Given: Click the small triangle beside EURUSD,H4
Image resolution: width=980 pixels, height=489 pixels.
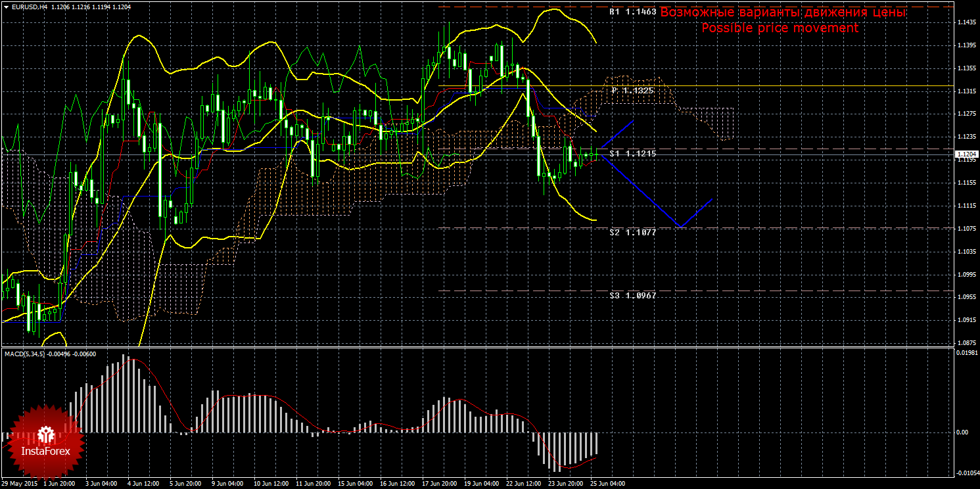Looking at the screenshot, I should point(6,7).
